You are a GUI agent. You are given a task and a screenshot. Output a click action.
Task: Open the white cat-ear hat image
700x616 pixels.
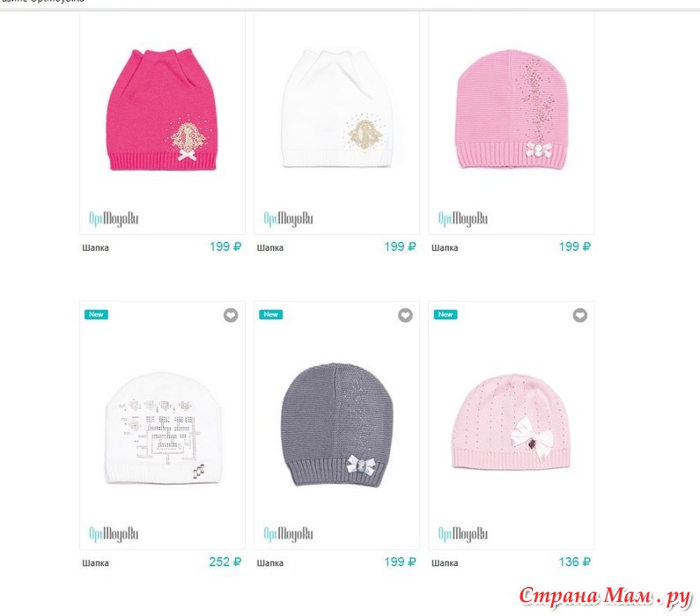tap(336, 109)
